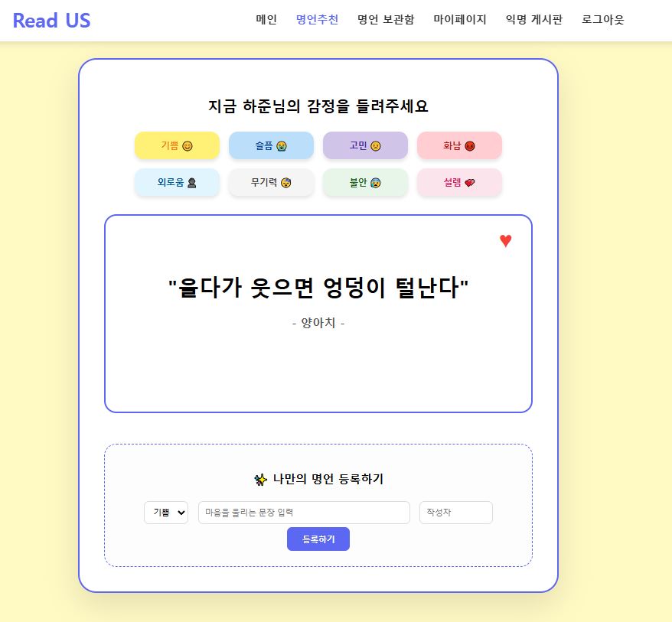Pick the 불안 emotion button
This screenshot has height=622, width=672.
(365, 183)
